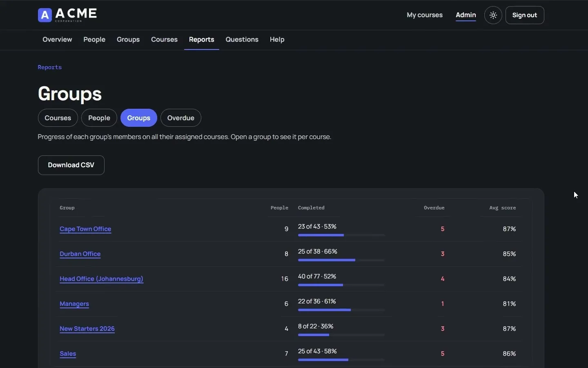This screenshot has width=588, height=368.
Task: Open the Managers group
Action: click(74, 304)
